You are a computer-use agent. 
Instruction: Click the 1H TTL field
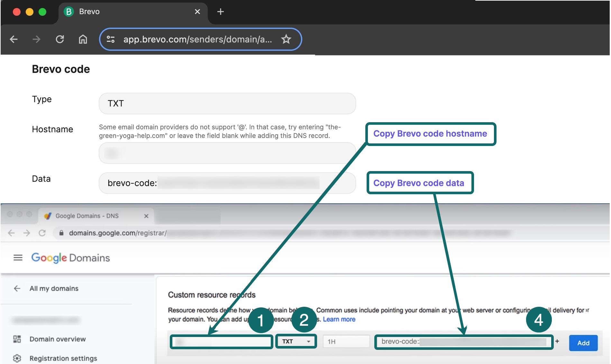pos(346,341)
